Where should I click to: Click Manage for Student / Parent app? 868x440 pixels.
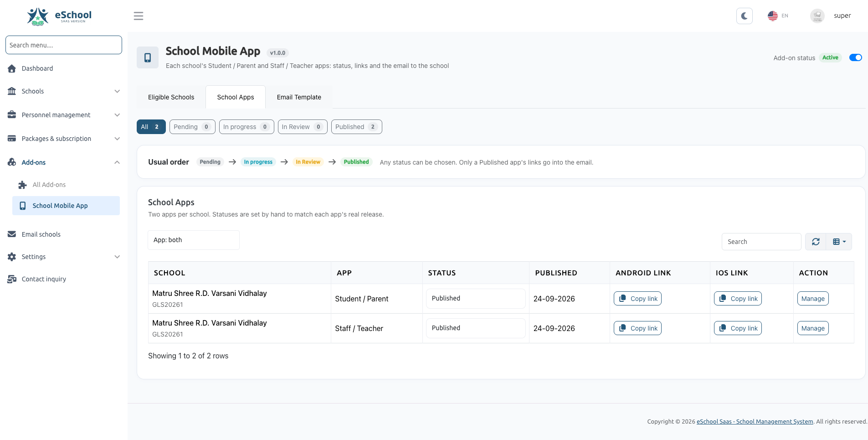(x=813, y=299)
